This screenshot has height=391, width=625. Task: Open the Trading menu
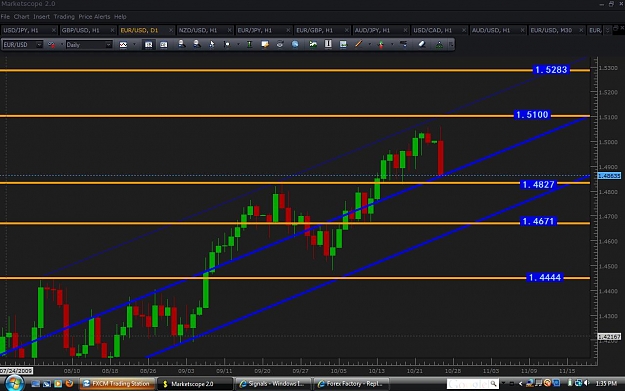tap(64, 17)
